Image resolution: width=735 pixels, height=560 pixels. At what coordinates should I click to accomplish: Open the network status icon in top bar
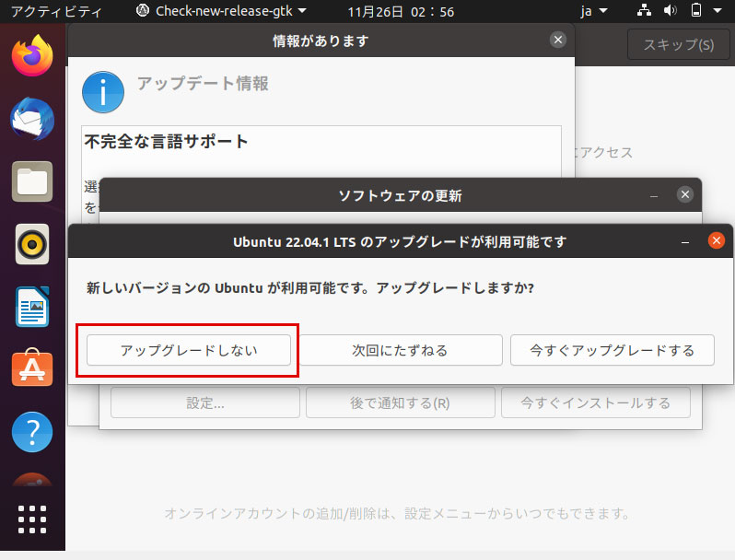coord(644,10)
